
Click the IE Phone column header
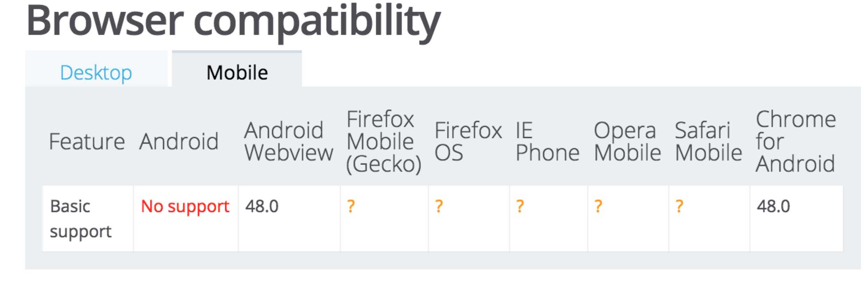(548, 141)
